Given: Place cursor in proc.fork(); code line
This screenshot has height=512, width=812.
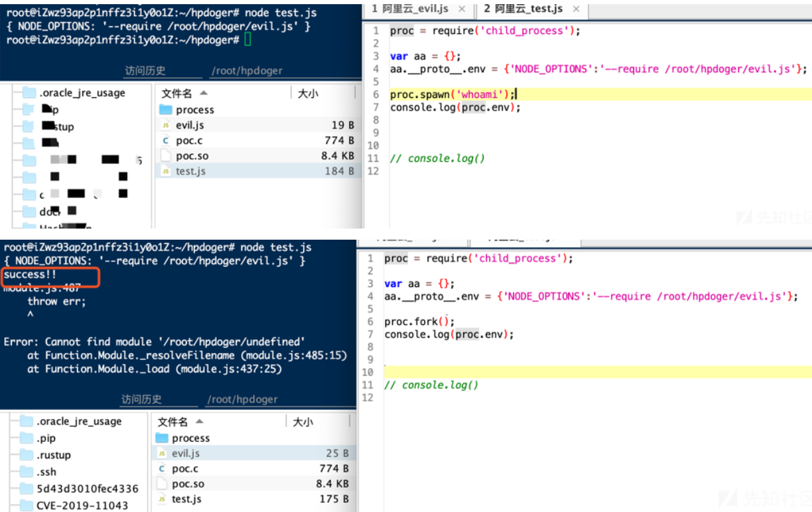Looking at the screenshot, I should (x=419, y=322).
